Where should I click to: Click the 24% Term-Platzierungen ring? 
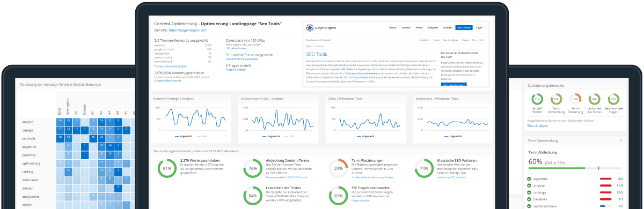pyautogui.click(x=339, y=168)
